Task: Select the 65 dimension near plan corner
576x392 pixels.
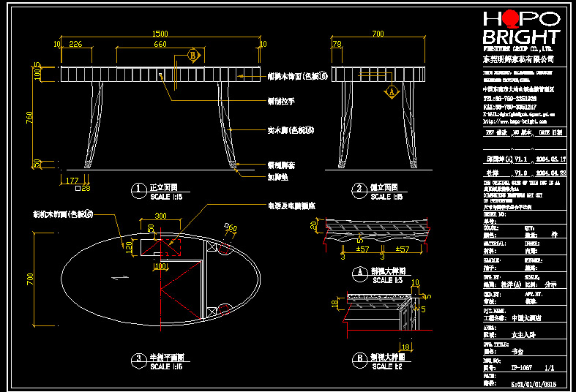Action: [231, 227]
